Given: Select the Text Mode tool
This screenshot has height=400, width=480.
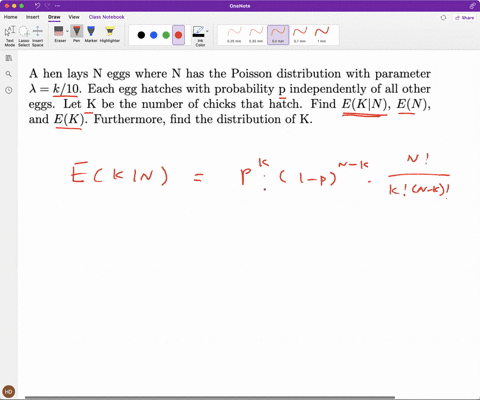Looking at the screenshot, I should [x=10, y=36].
